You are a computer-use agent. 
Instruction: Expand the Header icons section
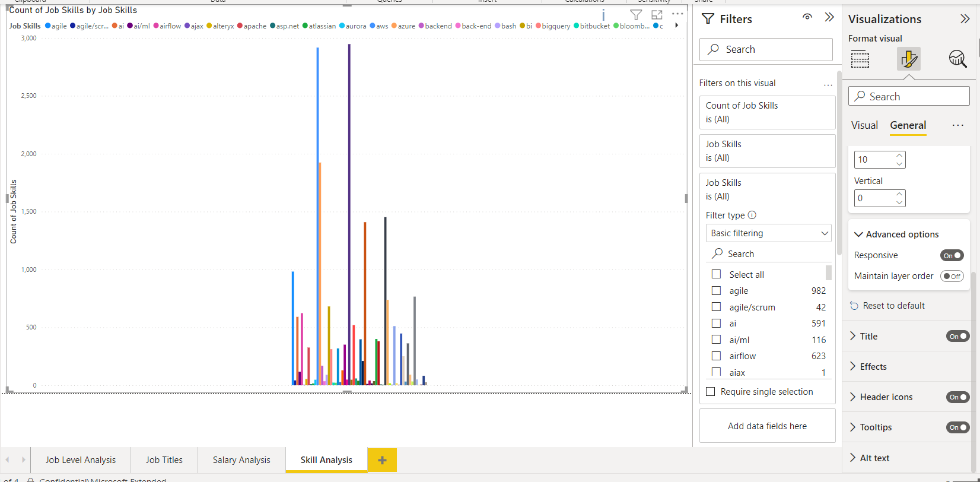point(853,397)
